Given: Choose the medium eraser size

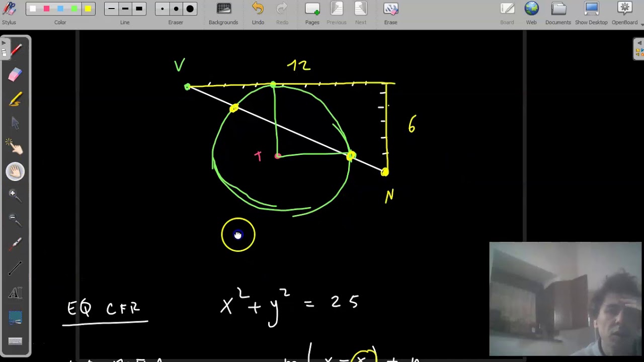Looking at the screenshot, I should [x=176, y=9].
